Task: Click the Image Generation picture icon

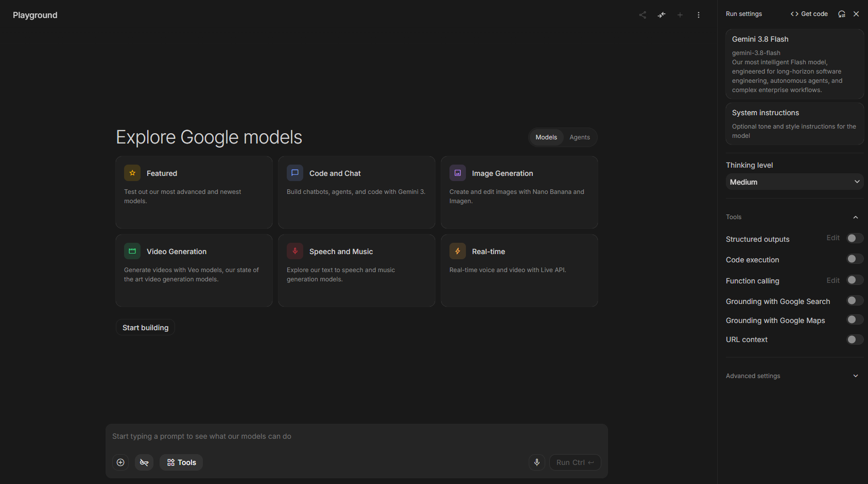Action: (458, 173)
